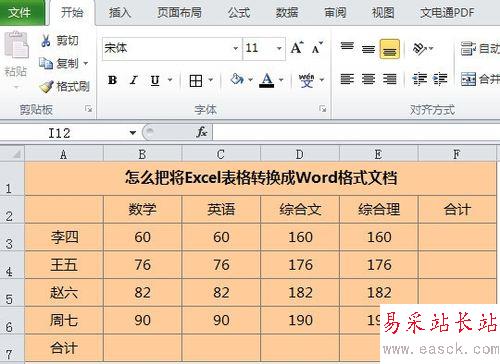500x364 pixels.
Task: Expand the fill color dropdown arrow
Action: pos(251,80)
